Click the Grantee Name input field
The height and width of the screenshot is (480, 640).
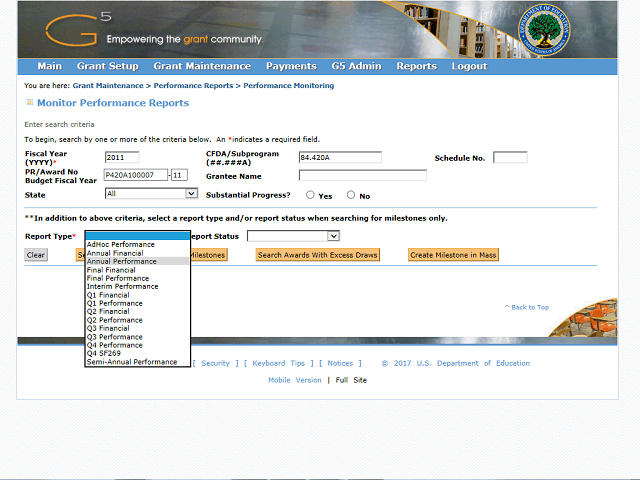pyautogui.click(x=362, y=176)
